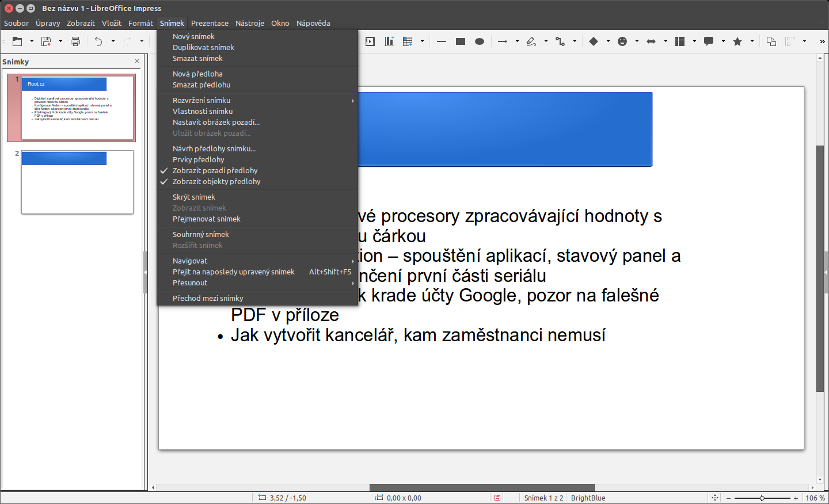Select the Rectangle drawing tool
The width and height of the screenshot is (829, 504).
pos(461,41)
